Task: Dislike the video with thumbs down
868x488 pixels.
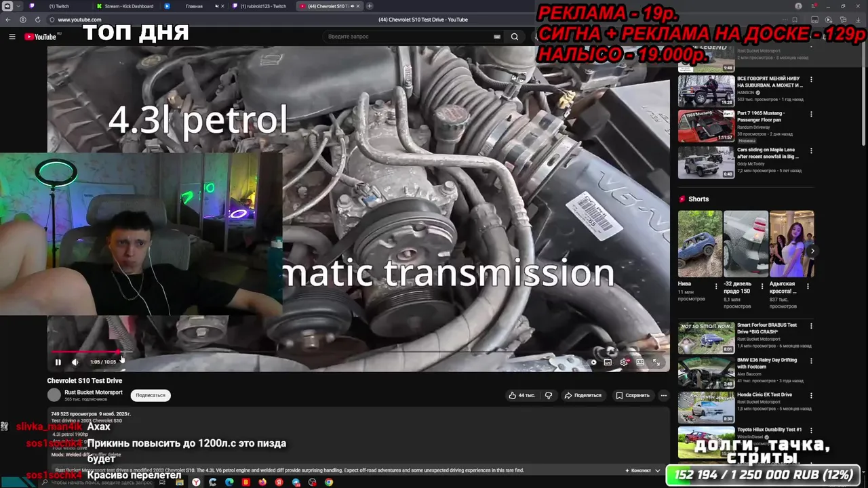Action: pos(549,395)
